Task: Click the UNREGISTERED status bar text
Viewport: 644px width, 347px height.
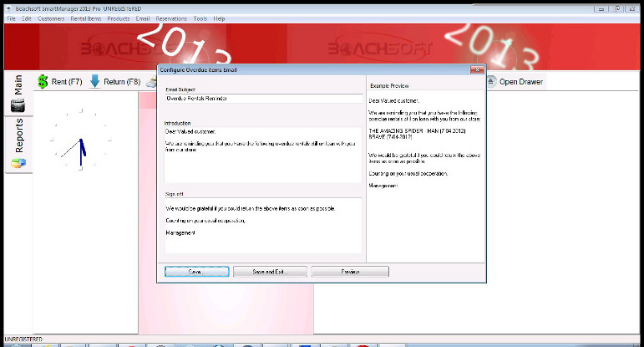Action: (x=23, y=339)
